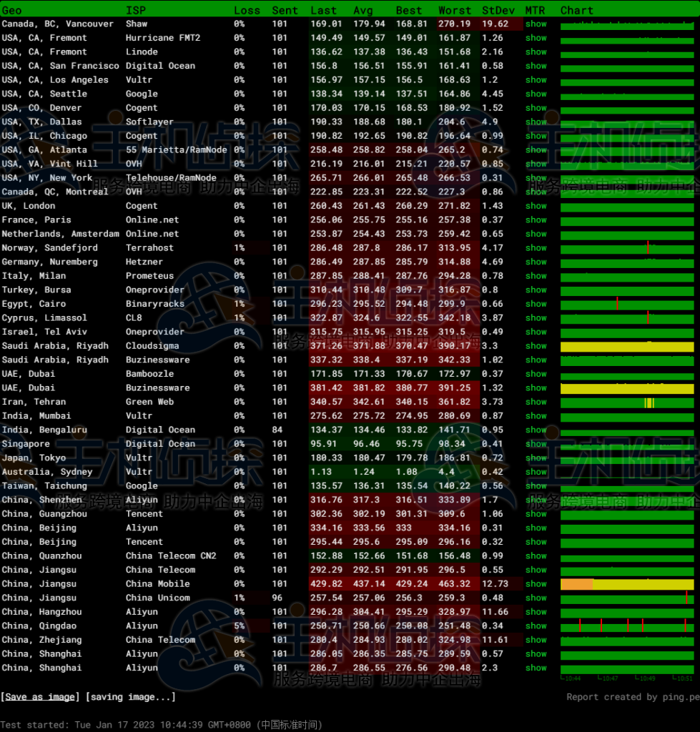Show MTR for China, Hangzhou Aliyun

pyautogui.click(x=536, y=612)
